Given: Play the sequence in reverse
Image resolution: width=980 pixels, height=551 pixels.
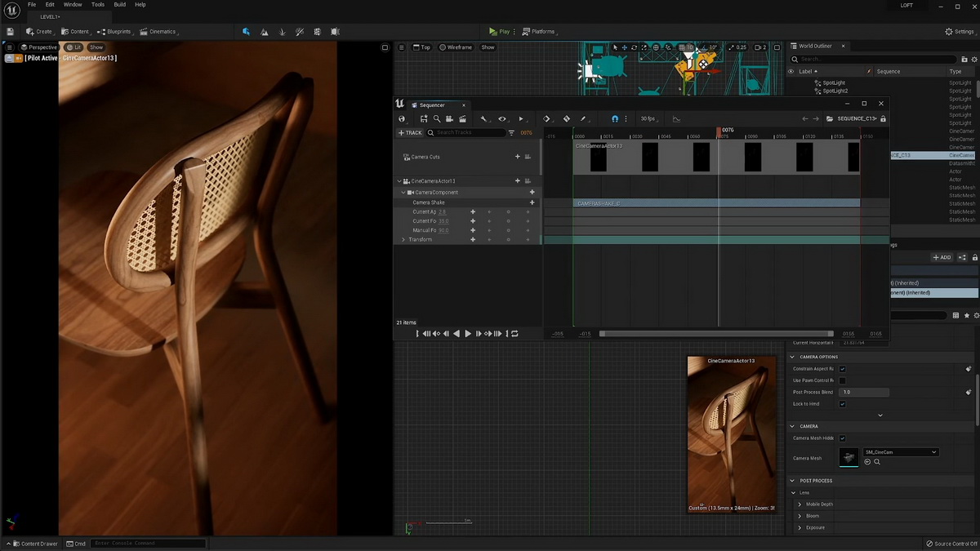Looking at the screenshot, I should [x=457, y=334].
